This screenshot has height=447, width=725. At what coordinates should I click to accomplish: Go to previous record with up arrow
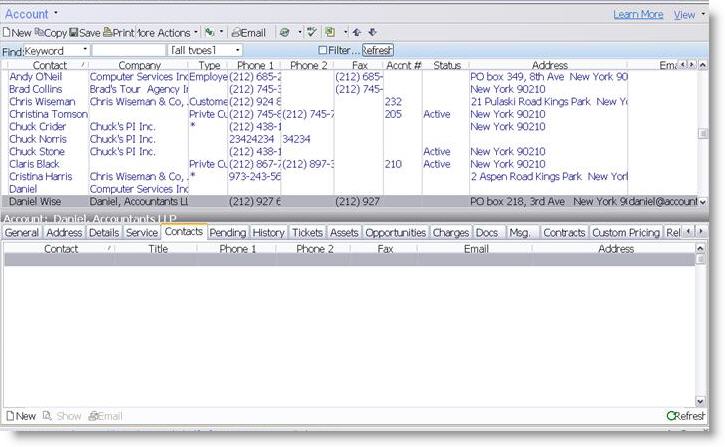pyautogui.click(x=357, y=33)
